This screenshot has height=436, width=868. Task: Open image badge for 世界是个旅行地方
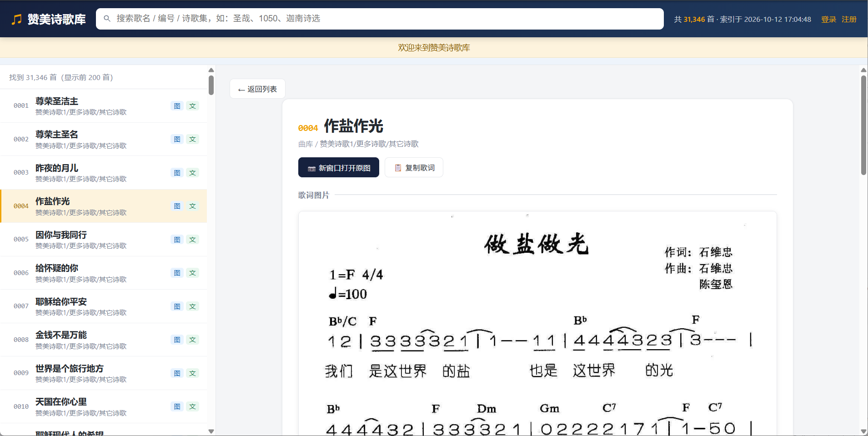[x=177, y=373]
